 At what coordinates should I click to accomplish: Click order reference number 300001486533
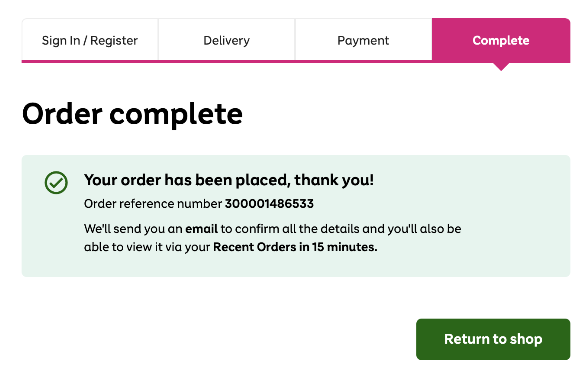(x=269, y=204)
